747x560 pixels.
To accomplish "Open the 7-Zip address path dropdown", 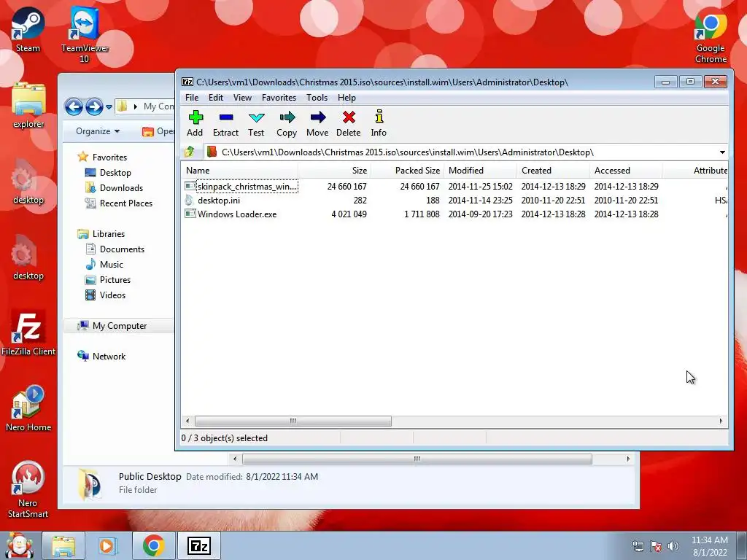I will [x=722, y=152].
